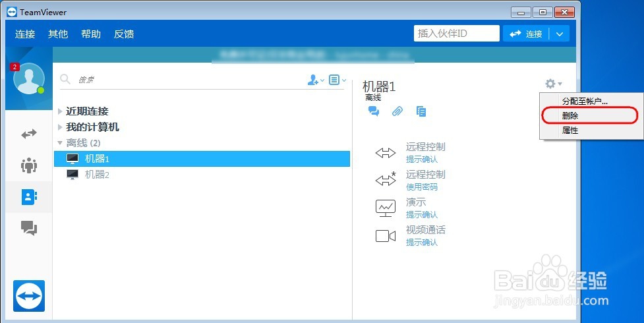Open chat with 机器1
The width and height of the screenshot is (644, 323).
(374, 111)
